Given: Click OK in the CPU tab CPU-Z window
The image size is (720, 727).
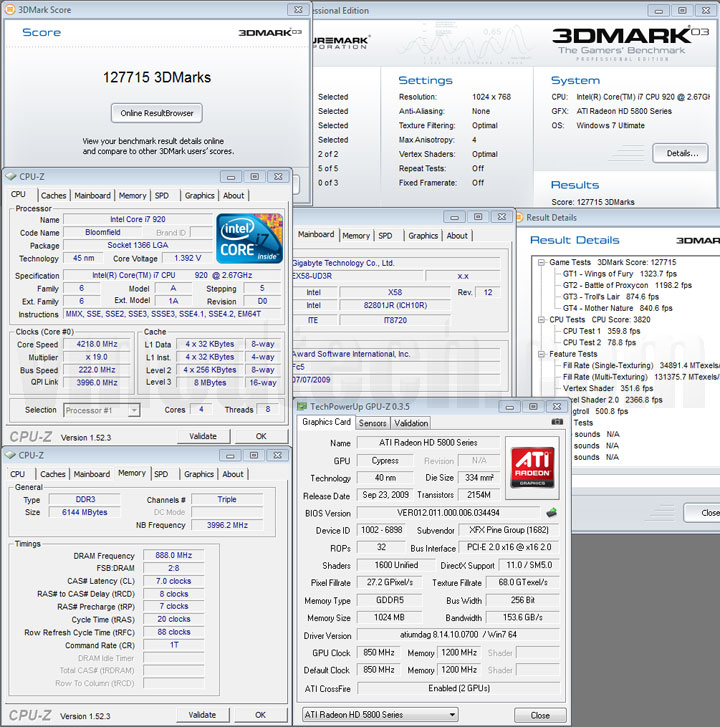Looking at the screenshot, I should [261, 436].
